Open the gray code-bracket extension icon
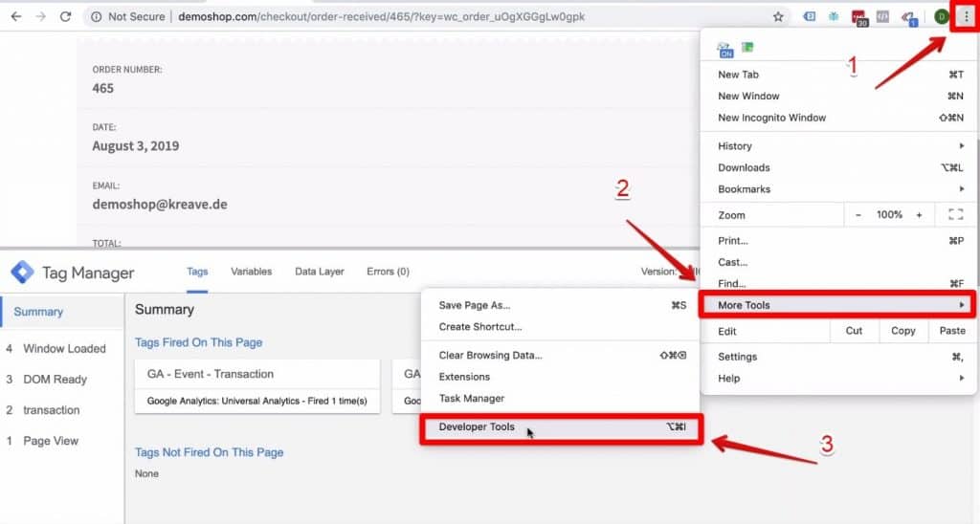980x524 pixels. [x=882, y=17]
